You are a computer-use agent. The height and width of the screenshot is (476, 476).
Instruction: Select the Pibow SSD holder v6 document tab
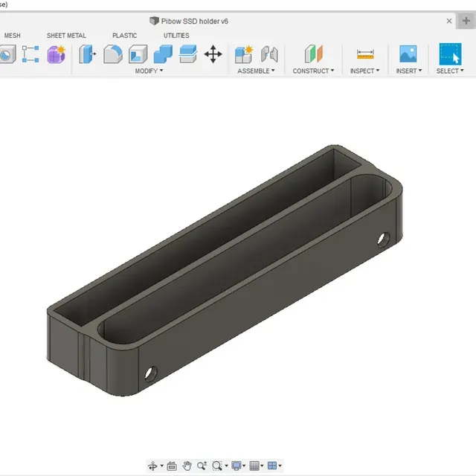pyautogui.click(x=194, y=22)
